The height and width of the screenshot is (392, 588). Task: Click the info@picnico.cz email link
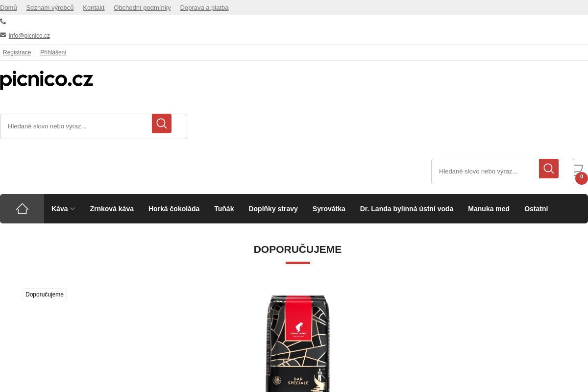(x=29, y=36)
